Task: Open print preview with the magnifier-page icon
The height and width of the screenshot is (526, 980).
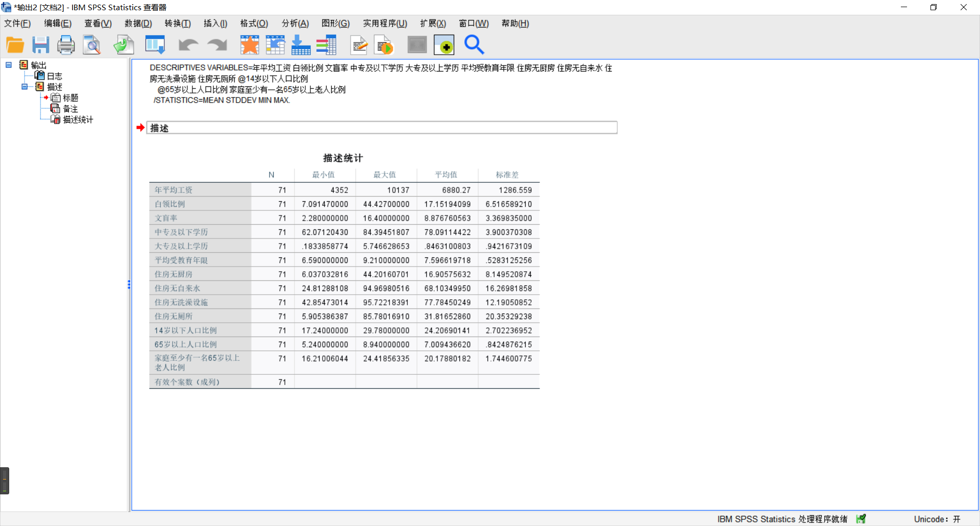Action: 92,45
